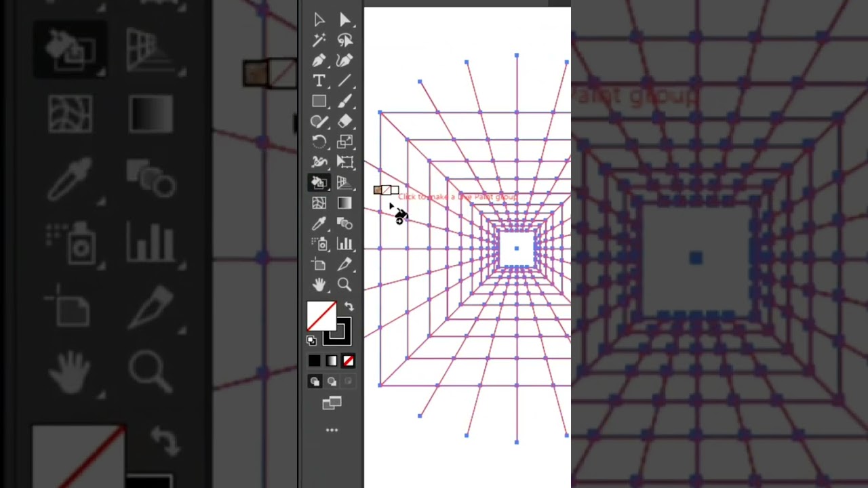The image size is (868, 488).
Task: Activate the Symbol Sprayer tool
Action: pyautogui.click(x=319, y=244)
